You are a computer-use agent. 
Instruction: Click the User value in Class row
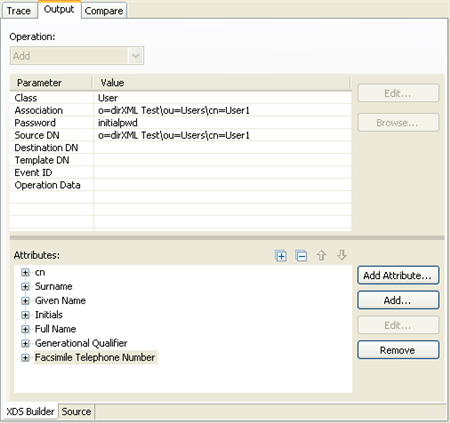coord(108,98)
